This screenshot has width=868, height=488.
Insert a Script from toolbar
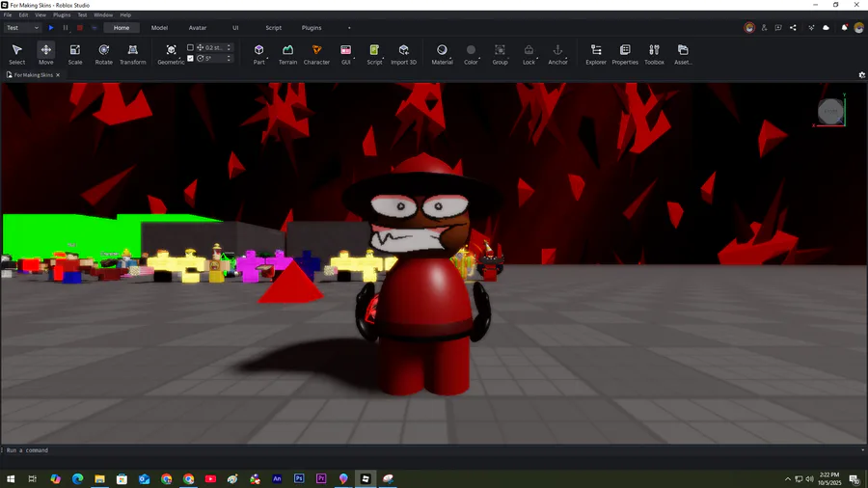375,54
